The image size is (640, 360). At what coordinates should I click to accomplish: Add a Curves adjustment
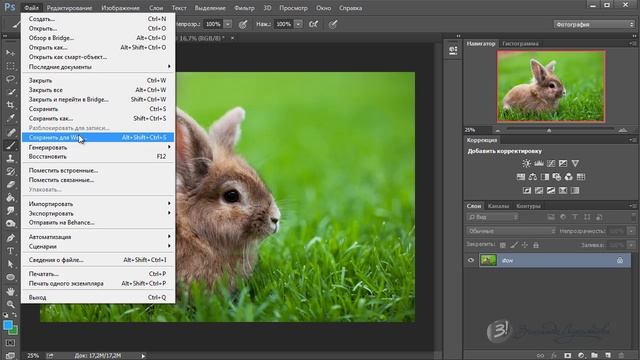pyautogui.click(x=551, y=163)
